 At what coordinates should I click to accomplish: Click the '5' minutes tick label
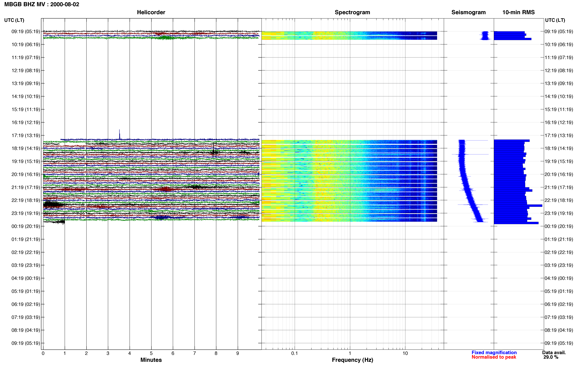[151, 353]
